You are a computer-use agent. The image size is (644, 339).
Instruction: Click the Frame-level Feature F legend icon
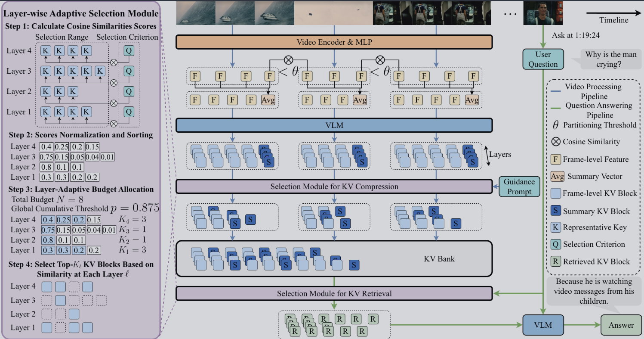point(556,159)
